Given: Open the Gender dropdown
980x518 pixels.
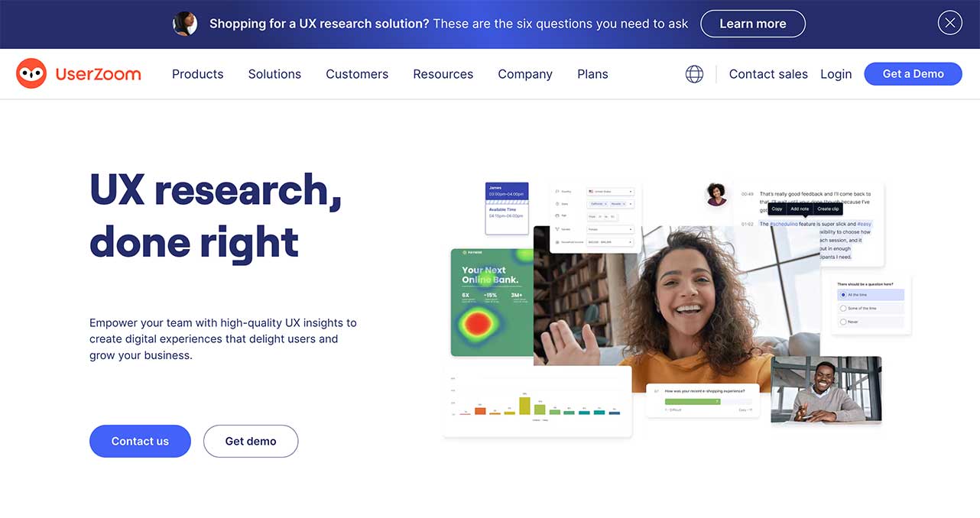Looking at the screenshot, I should [x=610, y=229].
